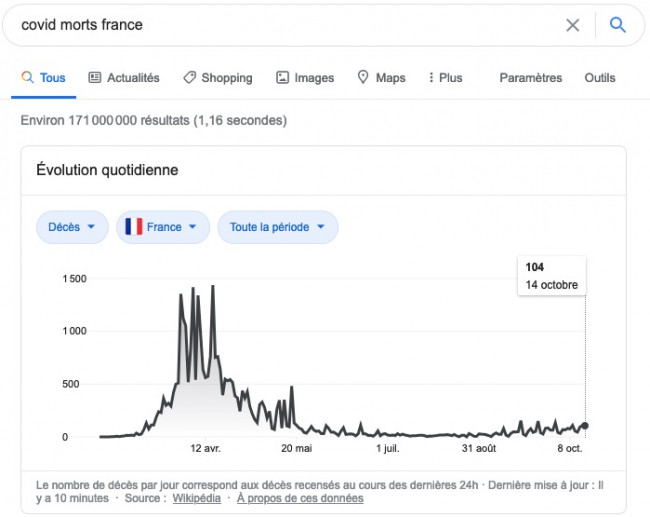The height and width of the screenshot is (517, 650).
Task: Clear search text with the X icon
Action: point(573,26)
